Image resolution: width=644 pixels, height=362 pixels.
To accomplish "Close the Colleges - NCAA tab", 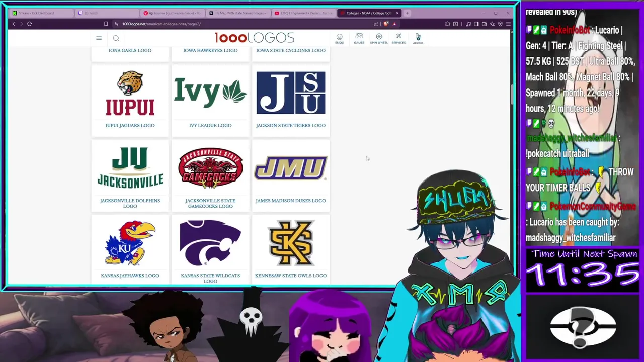I will [397, 13].
